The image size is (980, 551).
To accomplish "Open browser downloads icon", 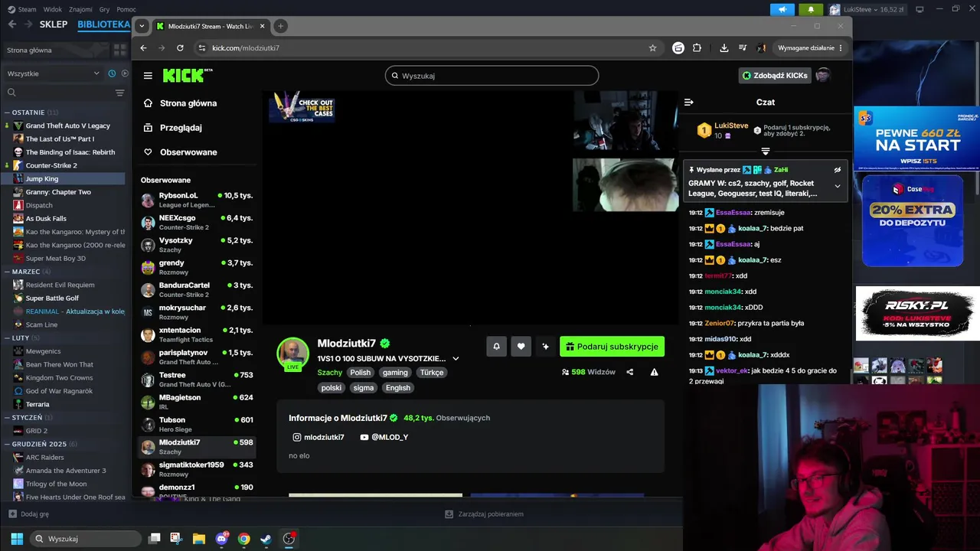I will pos(724,47).
